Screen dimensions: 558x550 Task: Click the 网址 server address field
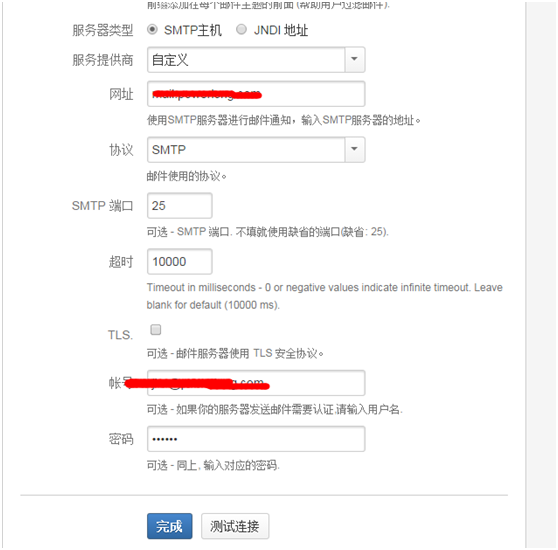pyautogui.click(x=256, y=94)
